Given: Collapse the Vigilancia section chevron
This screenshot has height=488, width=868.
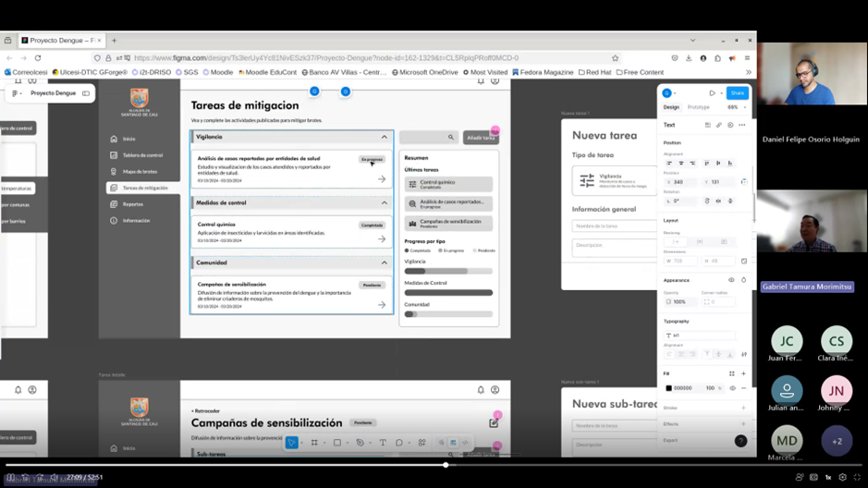Looking at the screenshot, I should click(x=385, y=138).
